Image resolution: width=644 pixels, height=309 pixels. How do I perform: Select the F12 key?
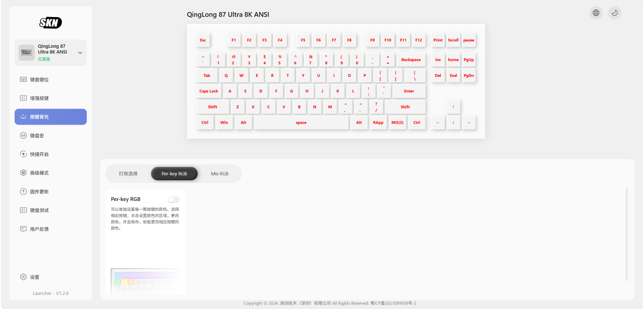[x=419, y=40]
